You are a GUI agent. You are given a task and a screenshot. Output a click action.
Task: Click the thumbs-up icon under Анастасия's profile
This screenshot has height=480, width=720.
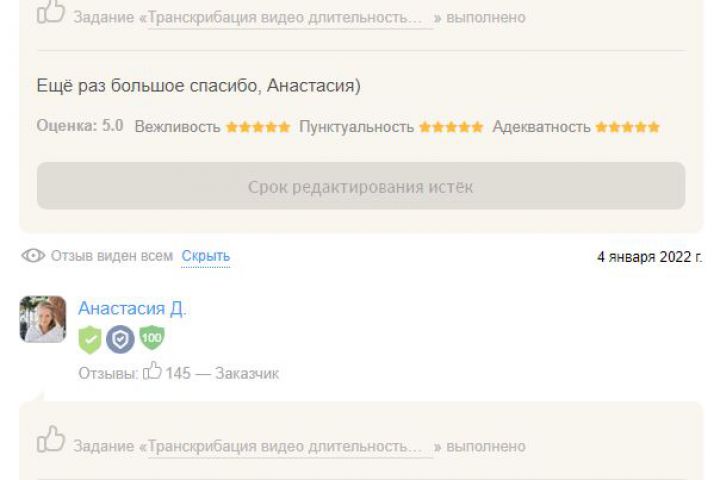(51, 440)
